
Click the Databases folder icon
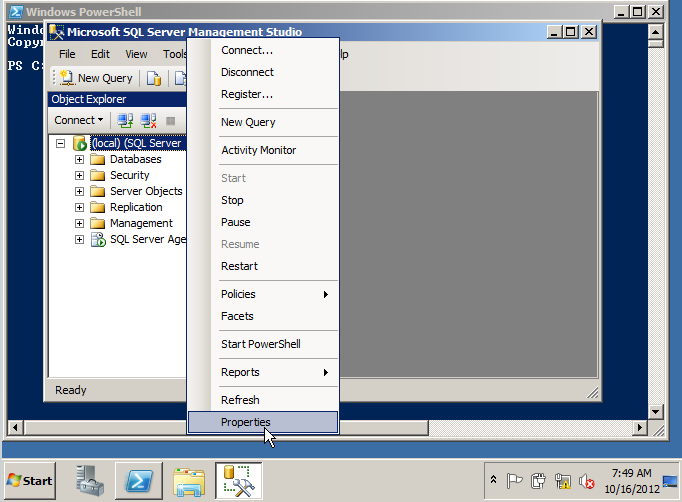97,159
